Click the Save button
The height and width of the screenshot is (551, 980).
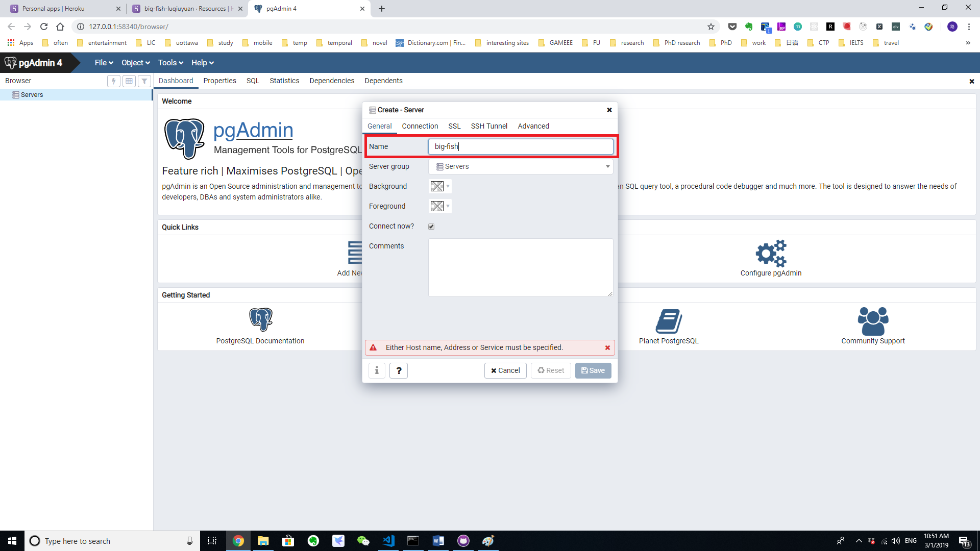tap(593, 370)
